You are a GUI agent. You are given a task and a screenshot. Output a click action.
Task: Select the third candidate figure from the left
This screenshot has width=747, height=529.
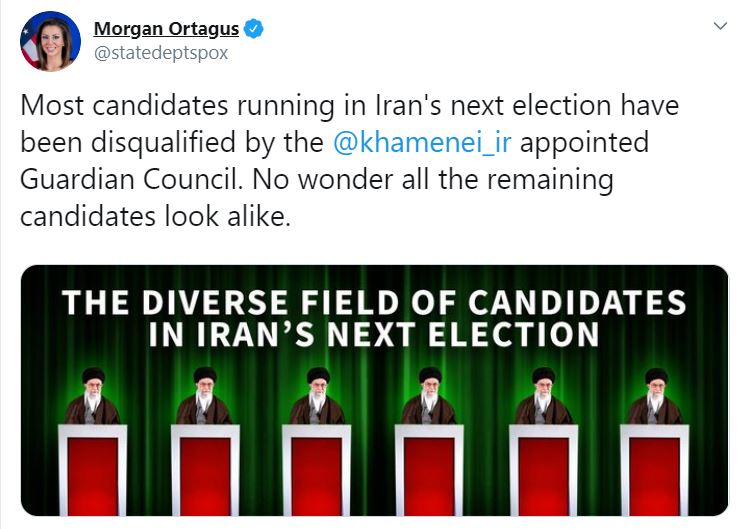(x=317, y=396)
